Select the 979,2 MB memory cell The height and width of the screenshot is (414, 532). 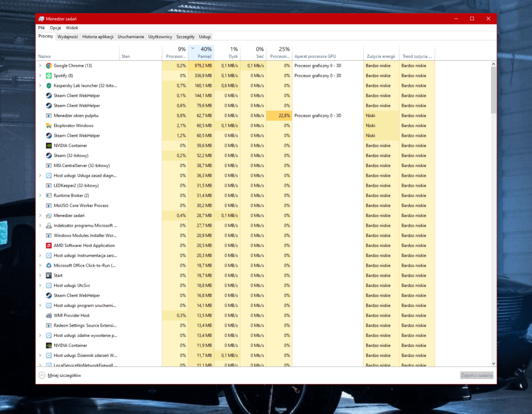[x=201, y=66]
